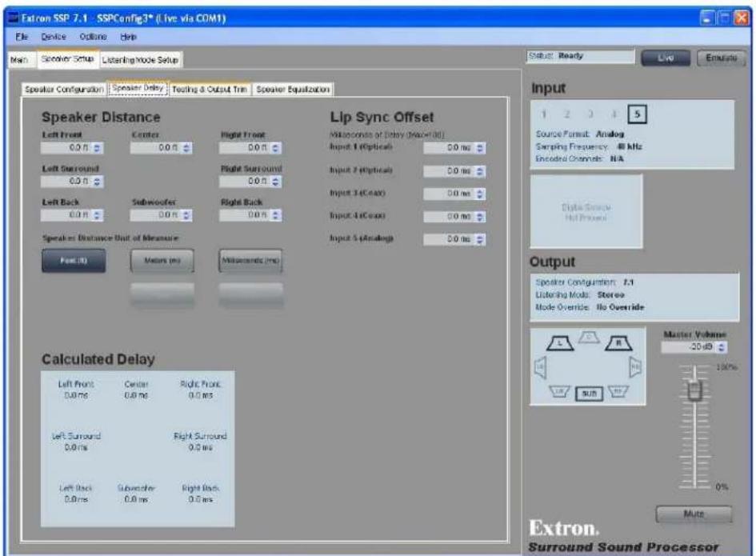Open the Speaker Delay sub-tab

point(138,88)
